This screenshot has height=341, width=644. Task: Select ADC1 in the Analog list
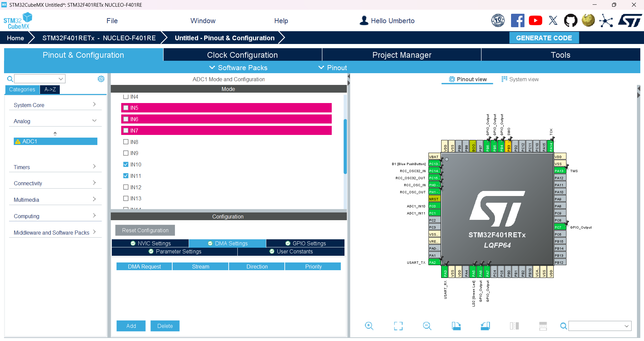[55, 141]
